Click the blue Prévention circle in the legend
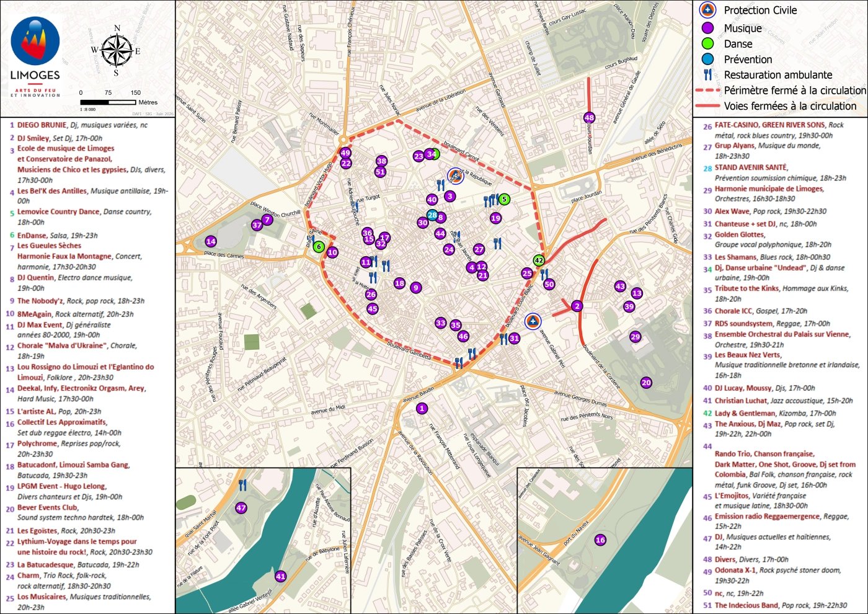This screenshot has width=868, height=614. [x=707, y=59]
